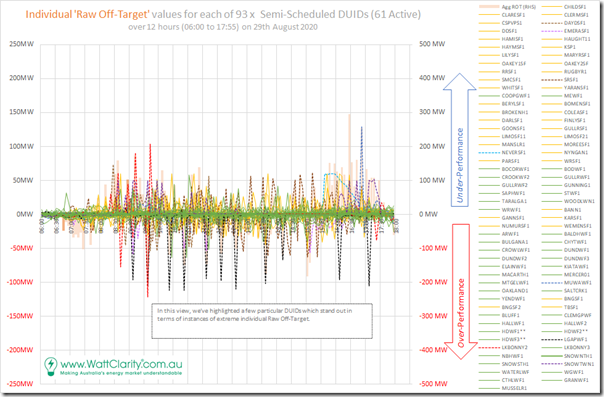Click legend label CHILDSF1
604x397 pixels.
575,7
